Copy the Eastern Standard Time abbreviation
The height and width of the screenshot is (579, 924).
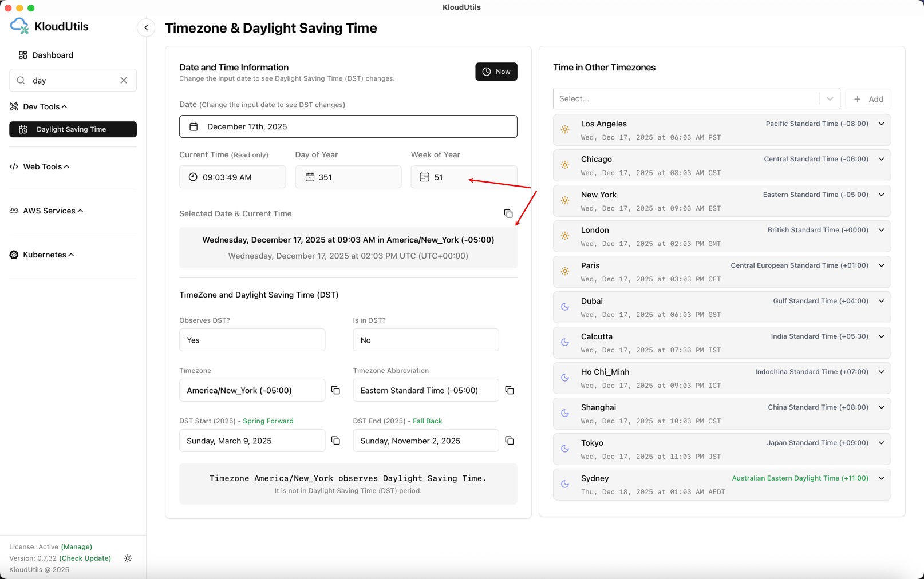point(509,390)
